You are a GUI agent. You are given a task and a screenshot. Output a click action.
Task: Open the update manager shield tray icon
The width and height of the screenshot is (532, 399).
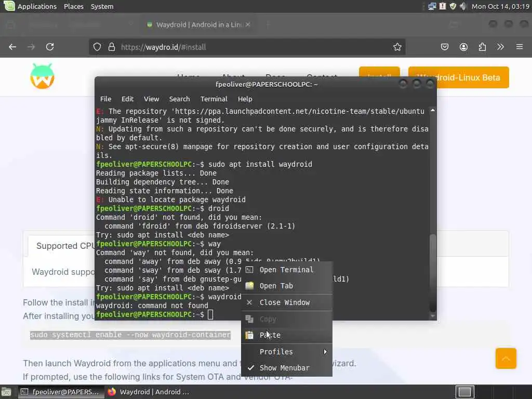pos(453,6)
